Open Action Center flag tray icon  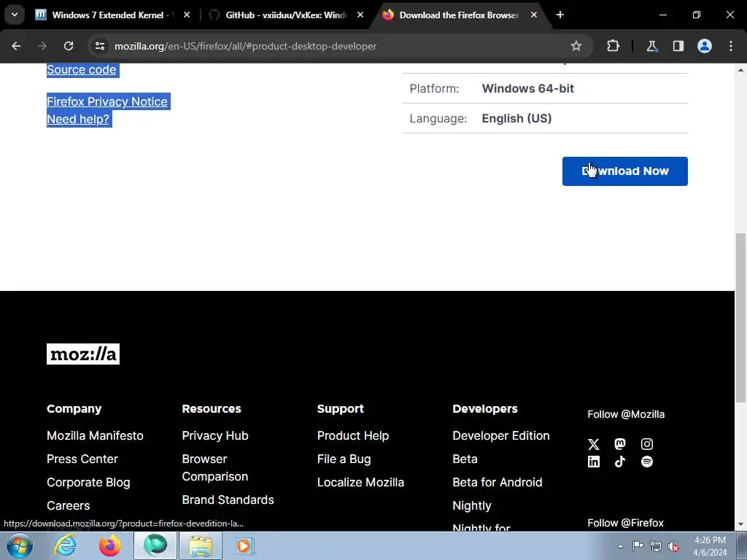click(638, 546)
